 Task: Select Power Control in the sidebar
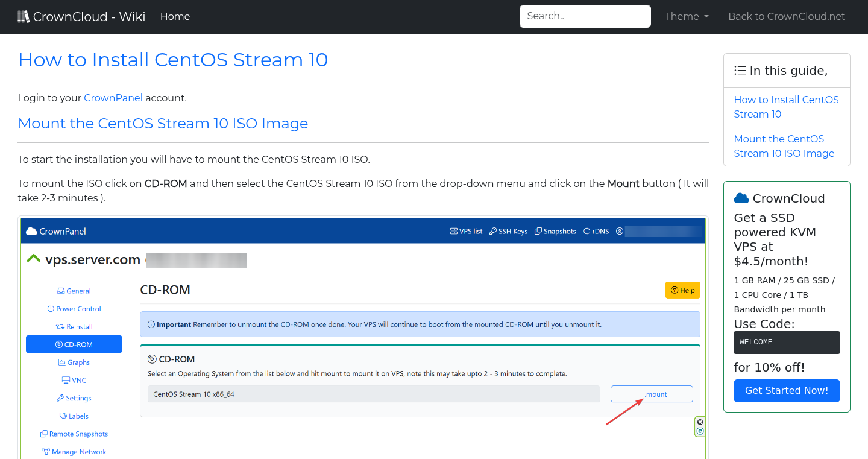tap(74, 308)
